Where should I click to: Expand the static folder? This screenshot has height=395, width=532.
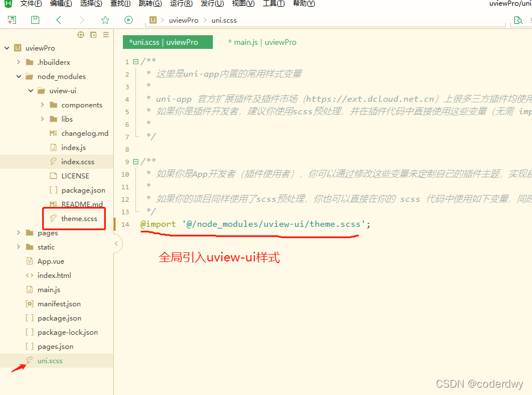click(19, 247)
